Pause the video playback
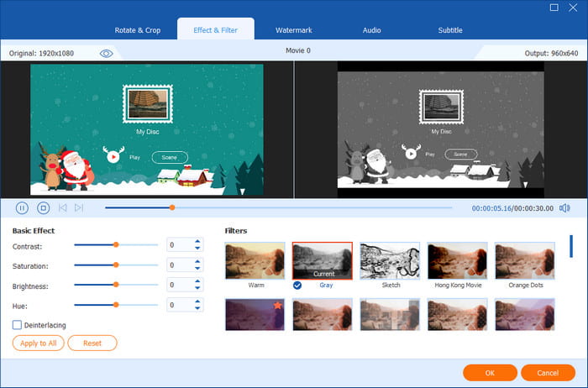 point(22,207)
